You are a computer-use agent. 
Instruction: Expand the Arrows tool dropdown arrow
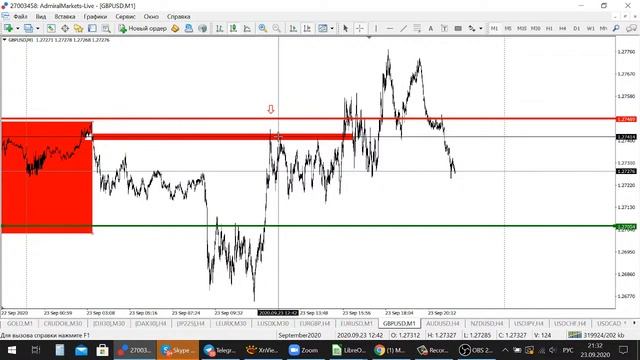pyautogui.click(x=480, y=29)
